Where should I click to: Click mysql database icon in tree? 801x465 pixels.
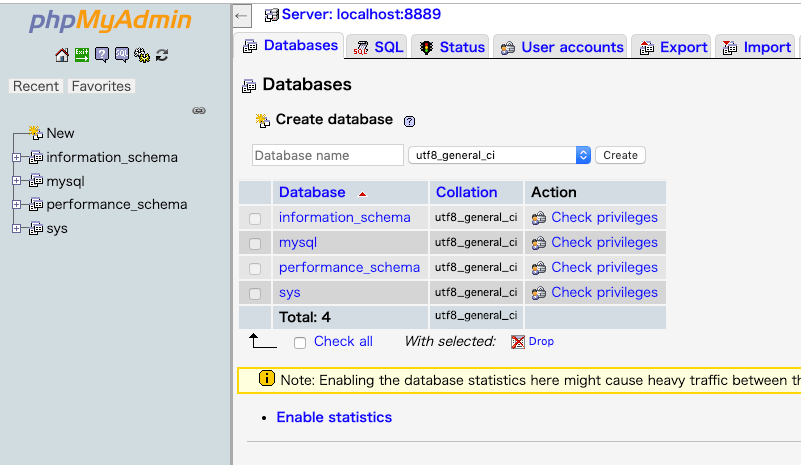tap(36, 181)
